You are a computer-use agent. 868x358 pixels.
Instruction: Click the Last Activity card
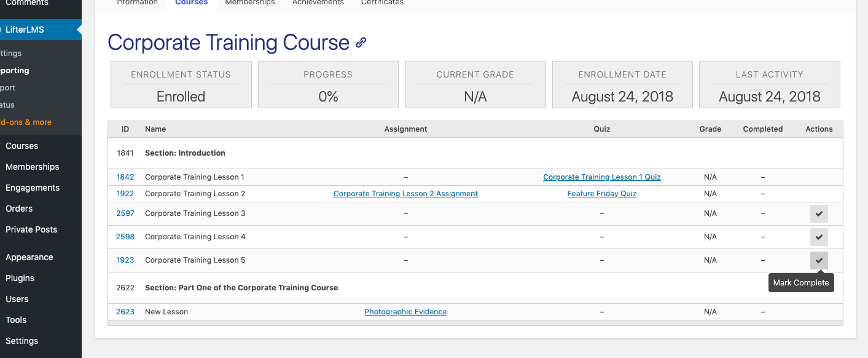770,85
